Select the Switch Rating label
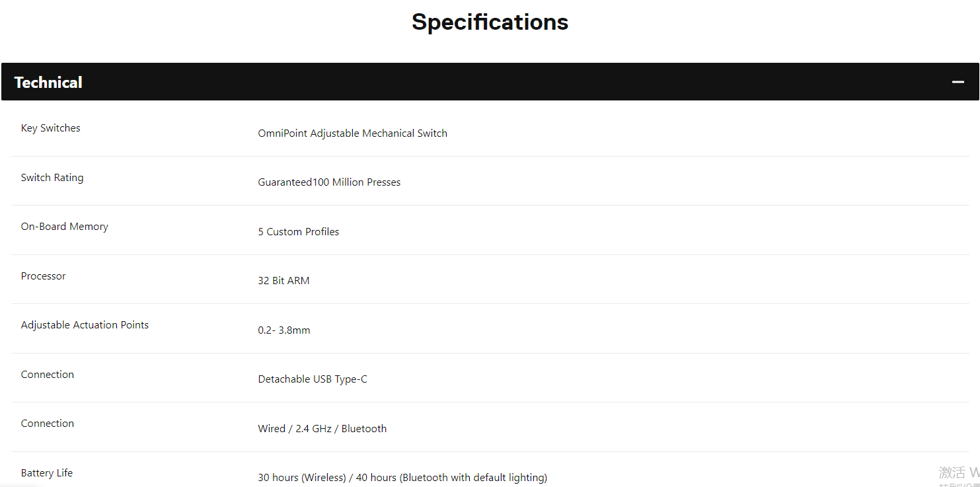 point(52,178)
